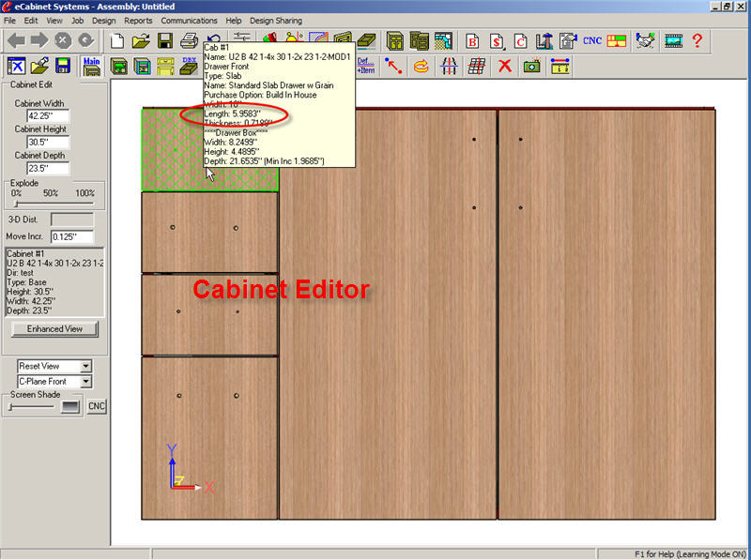Viewport: 751px width, 560px height.
Task: Open the View menu
Action: coord(54,21)
